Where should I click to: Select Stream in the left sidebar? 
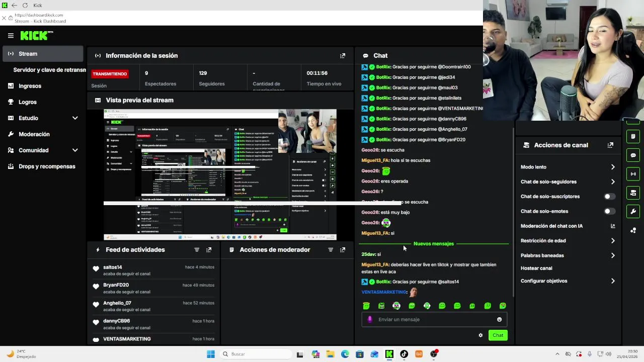point(43,54)
